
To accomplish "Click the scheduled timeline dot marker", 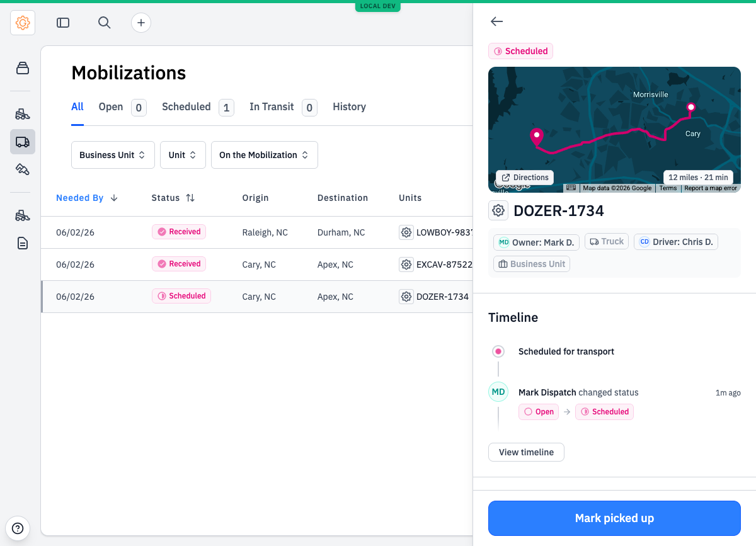I will pyautogui.click(x=498, y=351).
